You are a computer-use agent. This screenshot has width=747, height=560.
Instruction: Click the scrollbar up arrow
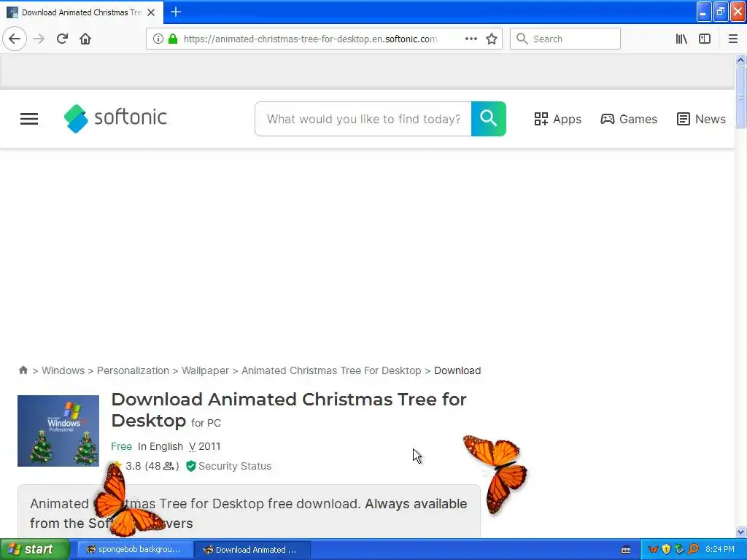740,60
